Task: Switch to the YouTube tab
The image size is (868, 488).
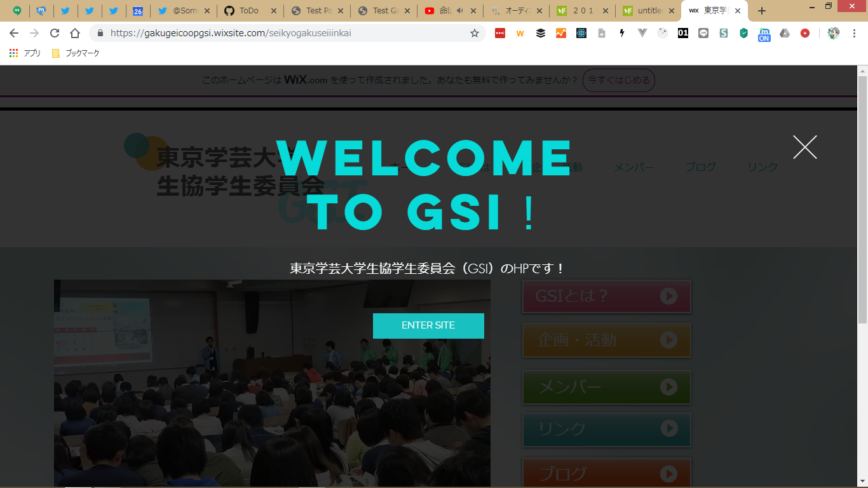Action: click(449, 11)
